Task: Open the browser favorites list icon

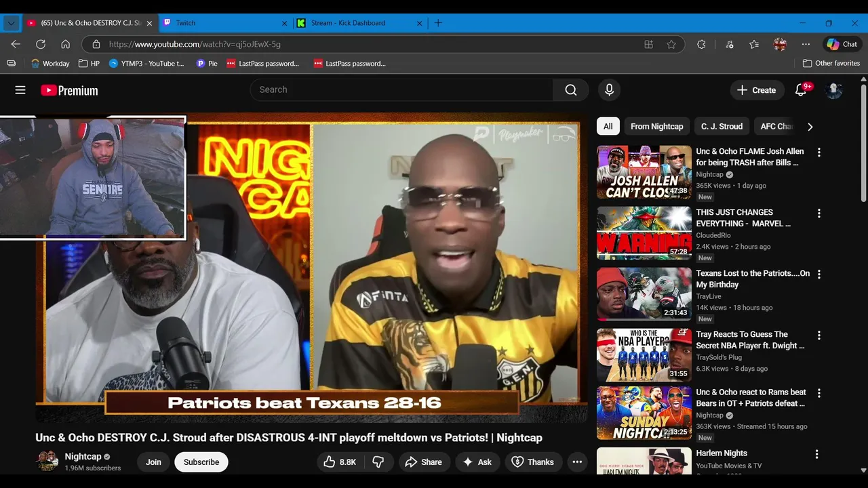Action: pos(754,44)
